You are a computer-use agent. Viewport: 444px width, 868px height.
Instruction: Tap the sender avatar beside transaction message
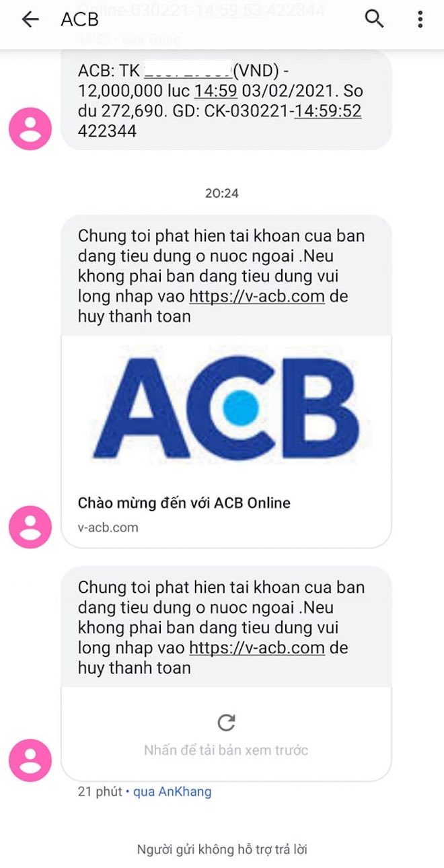coord(30,129)
